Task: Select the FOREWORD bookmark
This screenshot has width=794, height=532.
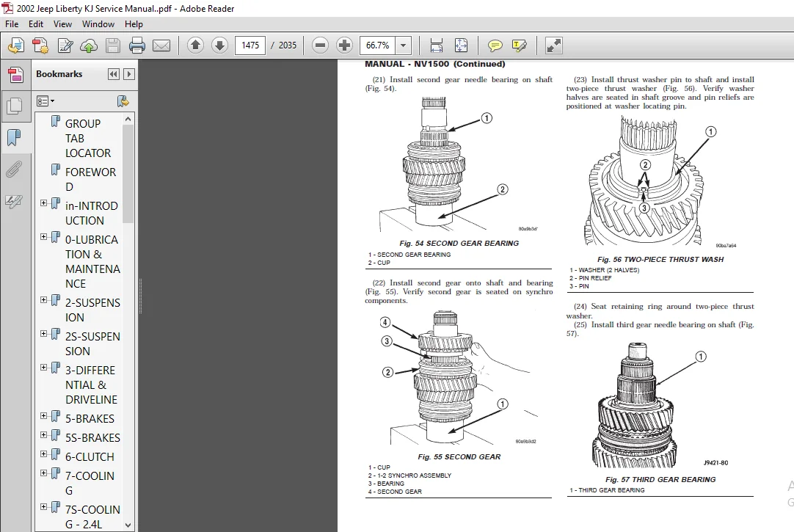Action: pyautogui.click(x=91, y=179)
